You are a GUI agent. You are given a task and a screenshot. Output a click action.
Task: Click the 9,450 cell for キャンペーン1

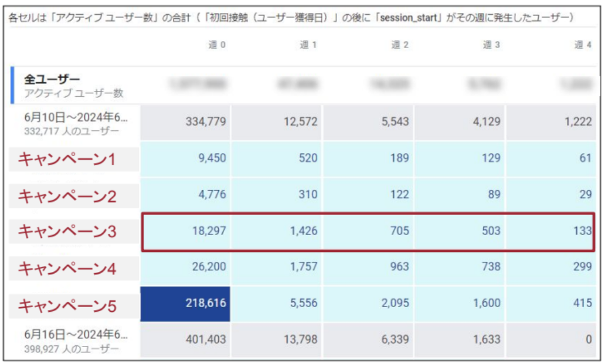pyautogui.click(x=185, y=158)
